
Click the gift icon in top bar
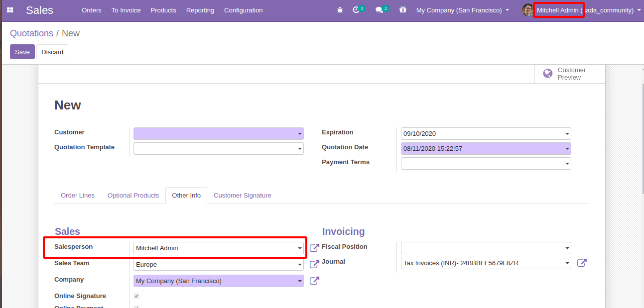click(403, 9)
